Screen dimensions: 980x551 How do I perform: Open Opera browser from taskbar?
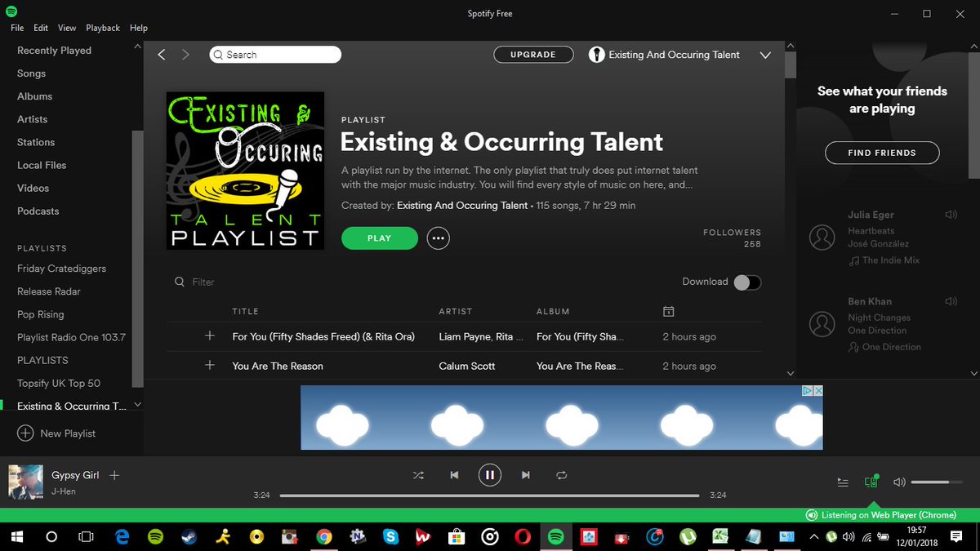pos(523,537)
